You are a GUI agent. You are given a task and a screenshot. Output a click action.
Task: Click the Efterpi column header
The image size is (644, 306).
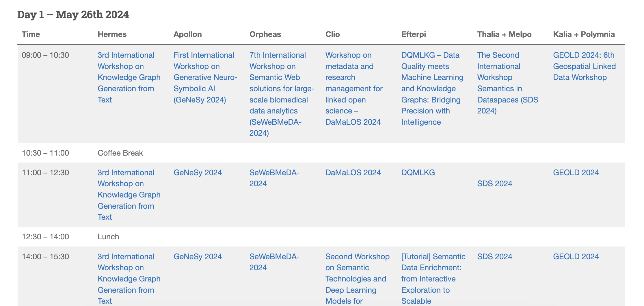point(414,34)
